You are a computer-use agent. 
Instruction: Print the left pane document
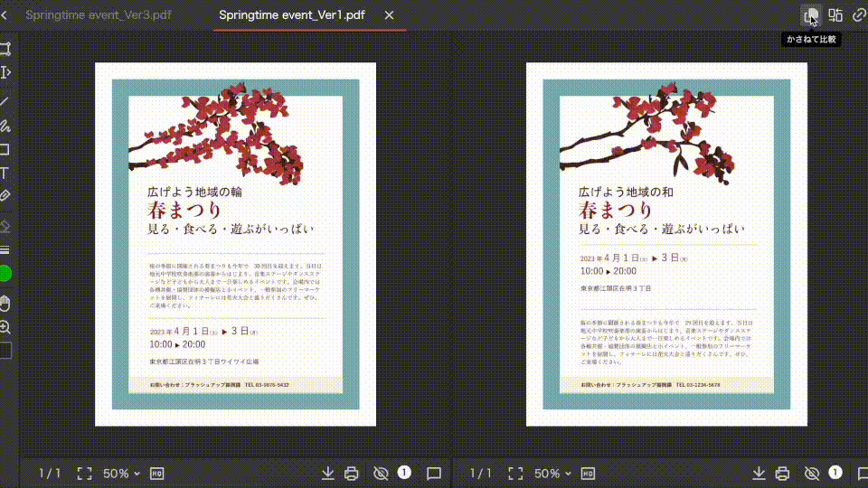(x=352, y=474)
